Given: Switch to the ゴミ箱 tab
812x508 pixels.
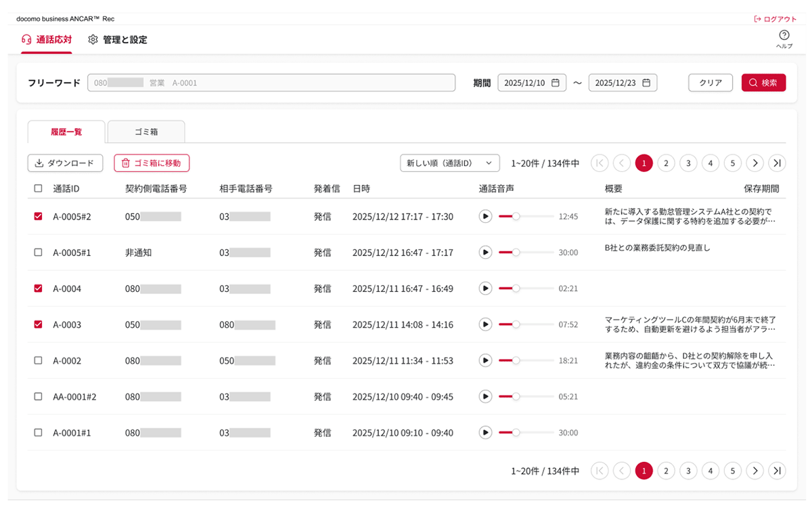Looking at the screenshot, I should coord(146,132).
